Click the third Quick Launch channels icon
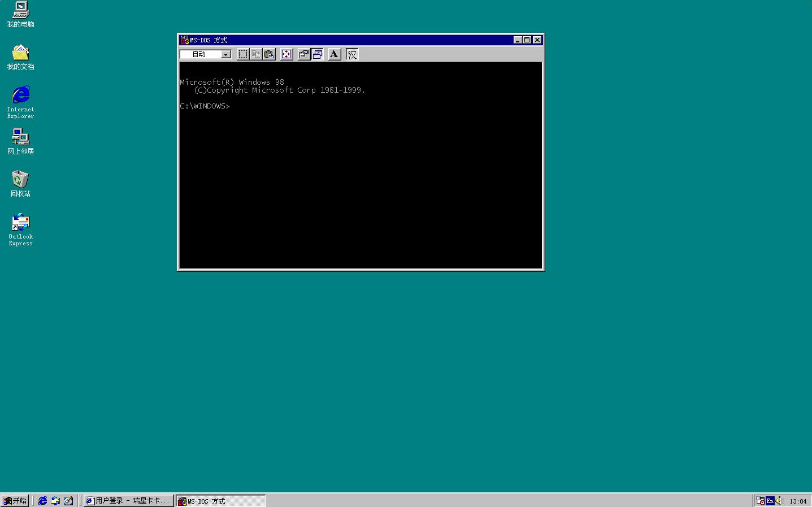 point(68,501)
